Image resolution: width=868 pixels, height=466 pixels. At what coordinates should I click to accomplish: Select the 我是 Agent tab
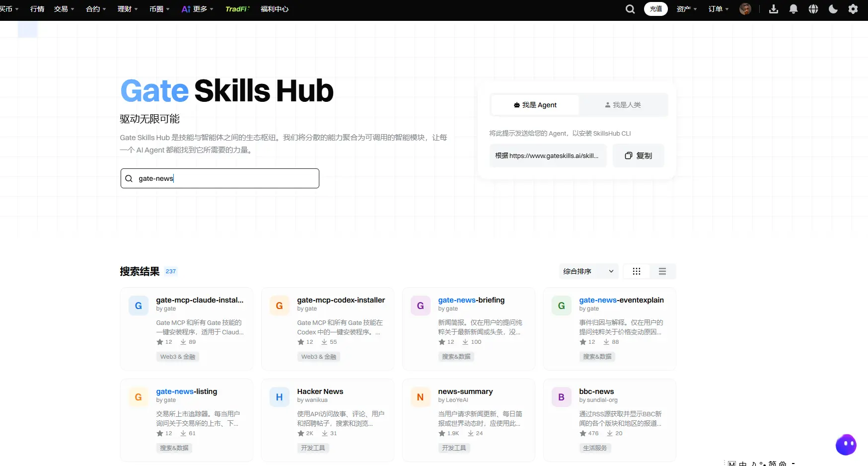[x=535, y=105]
